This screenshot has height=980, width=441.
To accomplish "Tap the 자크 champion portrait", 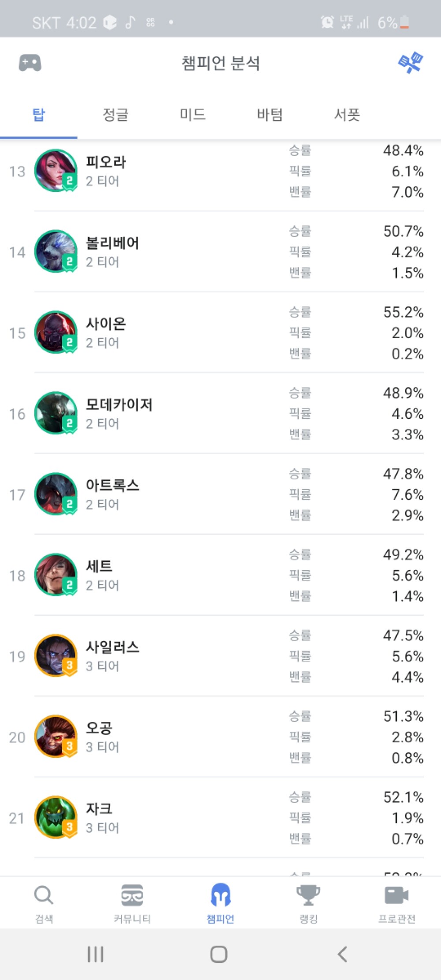I will [x=56, y=817].
